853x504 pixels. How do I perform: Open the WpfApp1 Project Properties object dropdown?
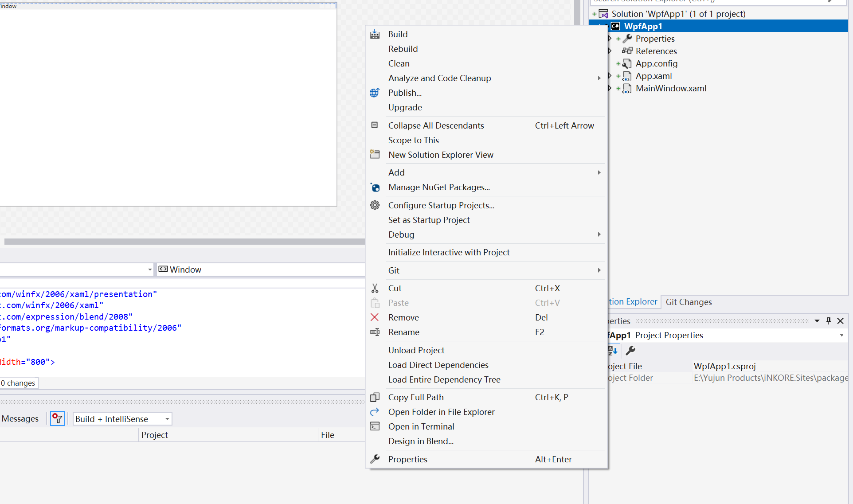(841, 335)
